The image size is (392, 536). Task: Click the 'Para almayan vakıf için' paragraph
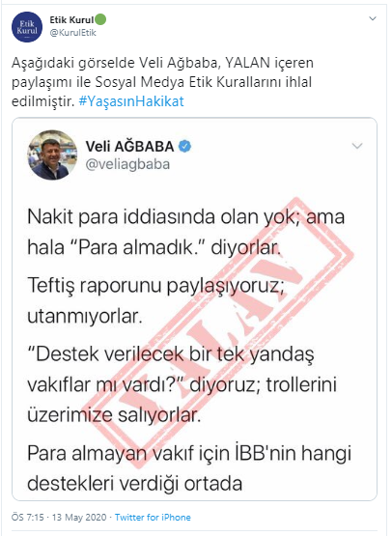[x=189, y=468]
